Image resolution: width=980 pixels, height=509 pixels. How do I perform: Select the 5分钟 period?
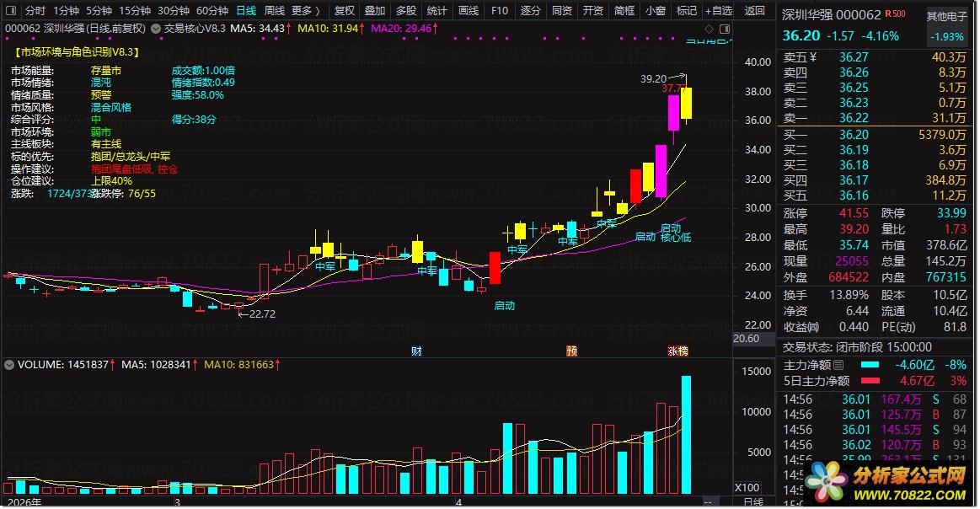click(99, 11)
